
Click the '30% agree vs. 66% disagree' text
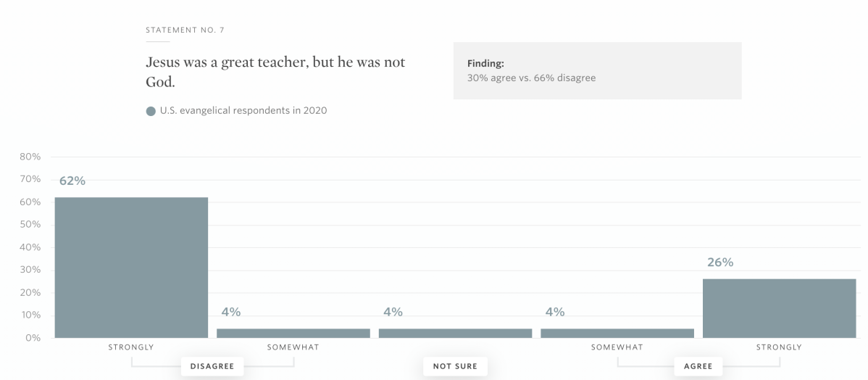click(x=531, y=78)
